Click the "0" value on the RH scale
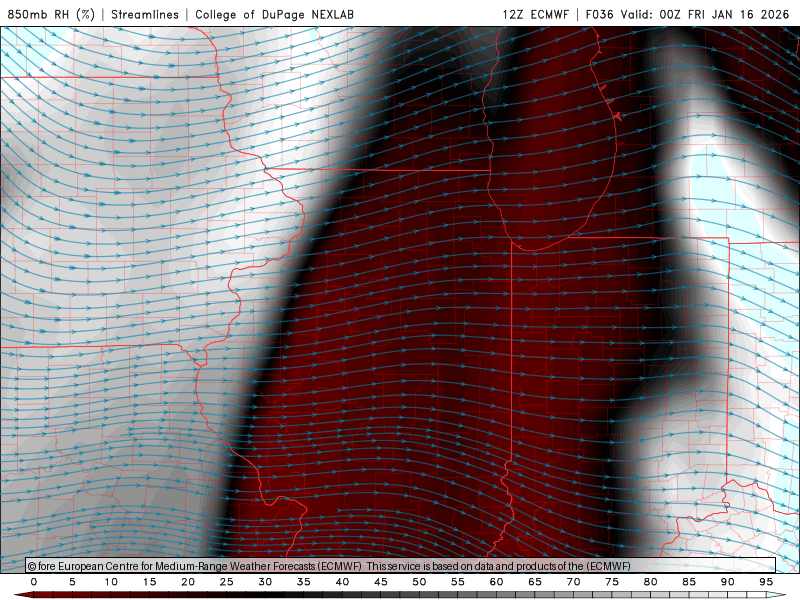Screen dimensions: 800x600 pyautogui.click(x=34, y=582)
